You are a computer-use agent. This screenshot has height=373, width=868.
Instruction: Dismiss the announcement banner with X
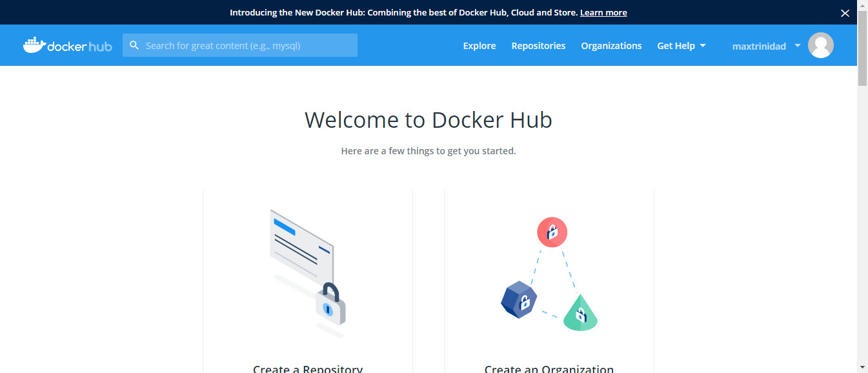click(845, 13)
